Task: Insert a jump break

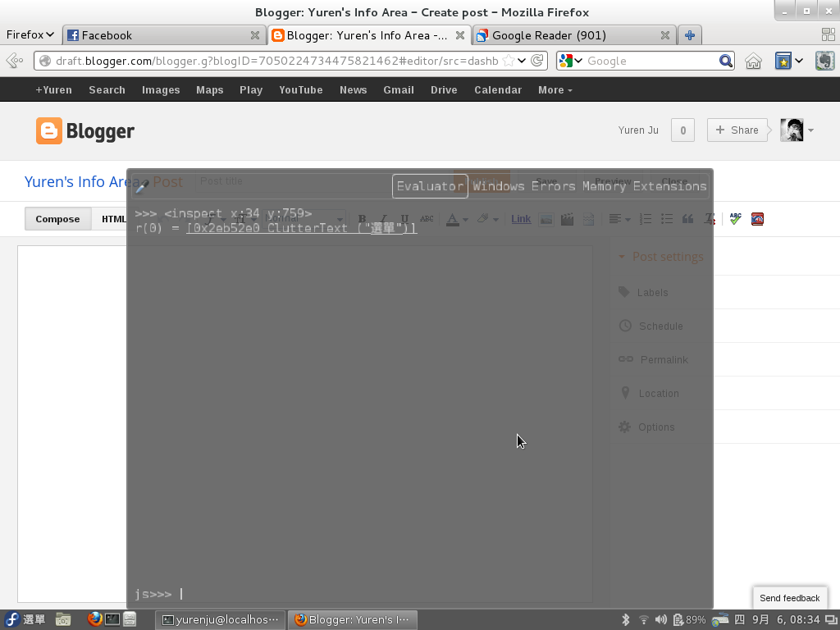Action: coord(588,219)
